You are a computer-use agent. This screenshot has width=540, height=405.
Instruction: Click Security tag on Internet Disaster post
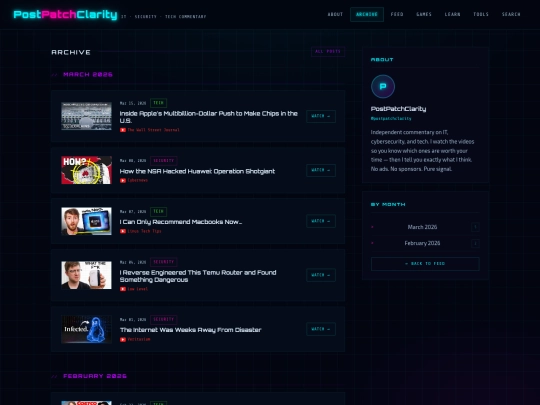click(164, 320)
